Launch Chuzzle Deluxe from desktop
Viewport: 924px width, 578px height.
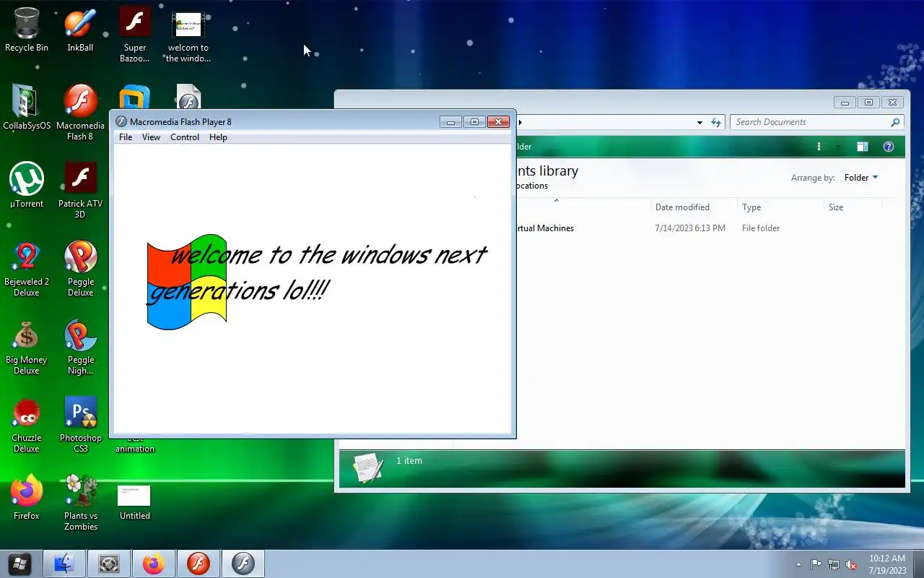(27, 424)
